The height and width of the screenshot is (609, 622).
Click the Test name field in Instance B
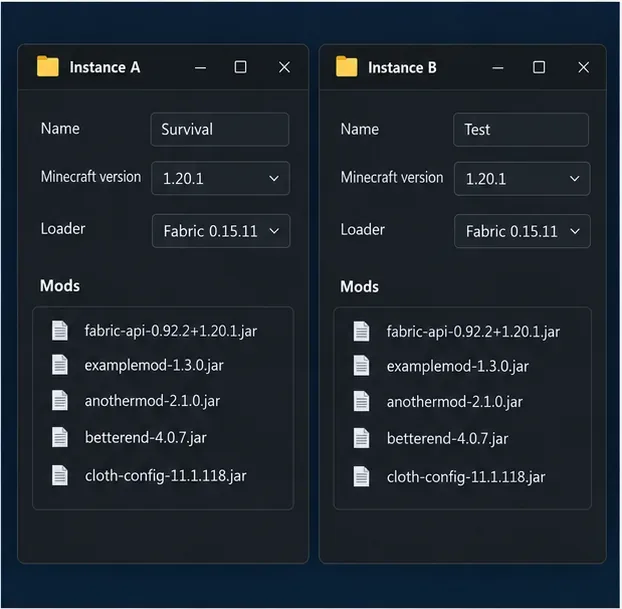(521, 130)
